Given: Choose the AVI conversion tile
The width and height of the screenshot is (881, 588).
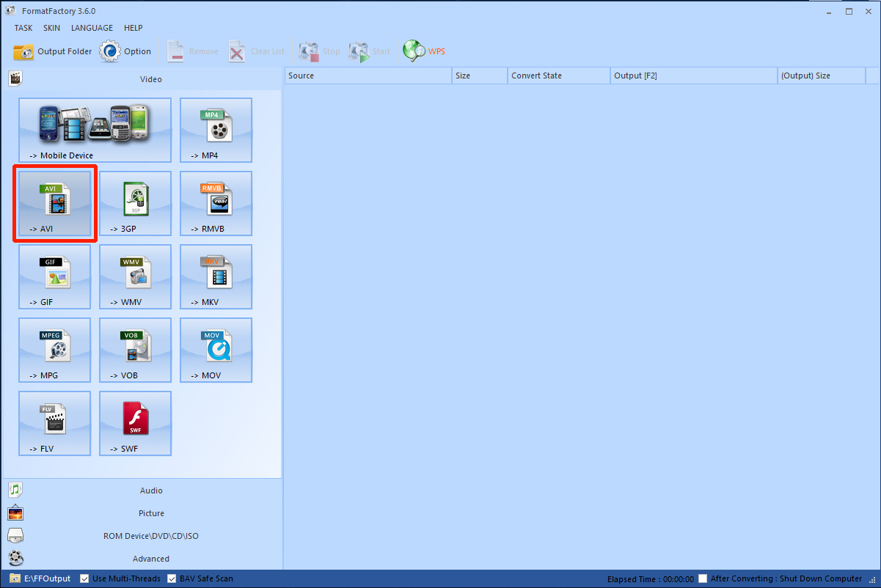Looking at the screenshot, I should point(55,203).
